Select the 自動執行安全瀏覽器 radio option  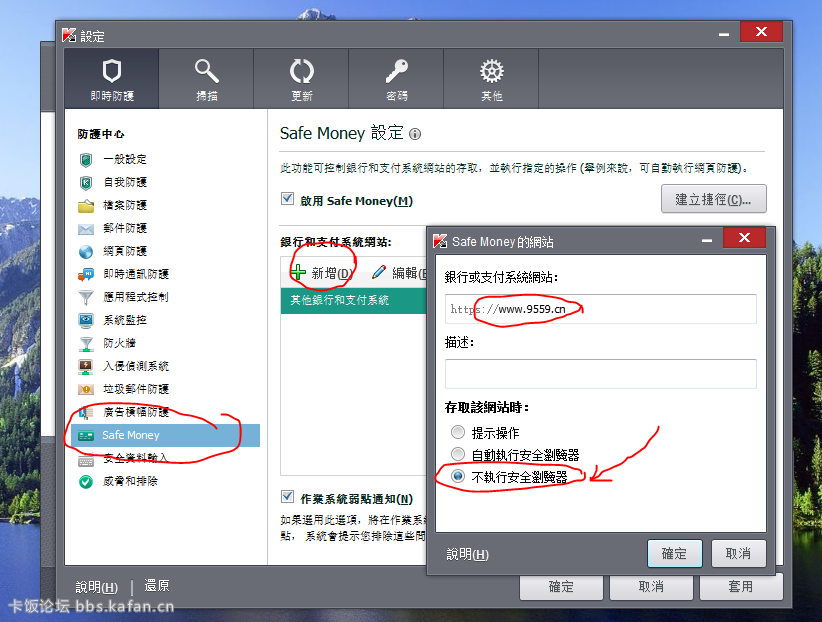458,454
